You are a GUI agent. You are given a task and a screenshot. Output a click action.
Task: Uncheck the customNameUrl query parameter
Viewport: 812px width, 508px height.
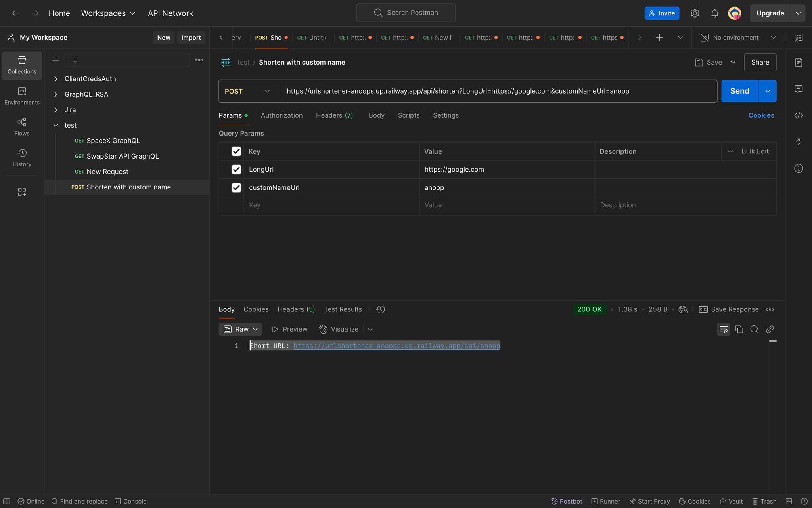236,187
